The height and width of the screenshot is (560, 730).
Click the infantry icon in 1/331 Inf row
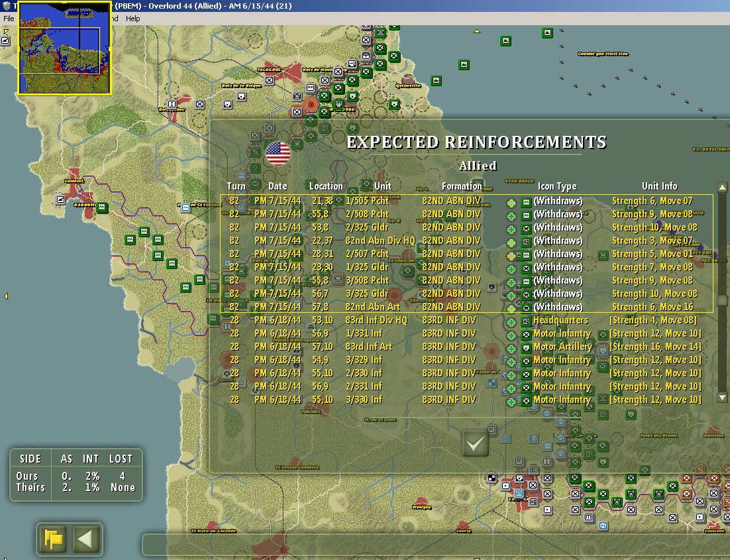pos(526,335)
